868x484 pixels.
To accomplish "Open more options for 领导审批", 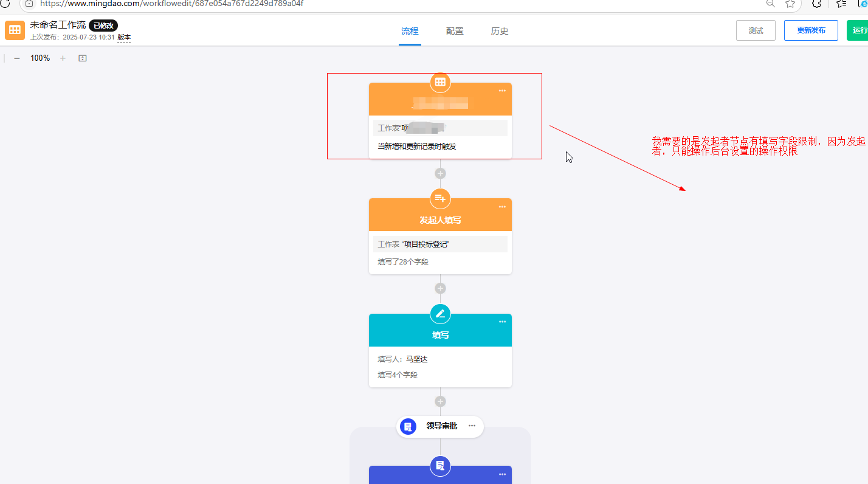I will tap(472, 426).
